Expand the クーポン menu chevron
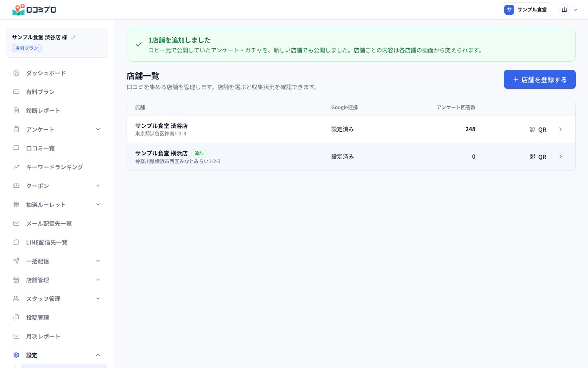This screenshot has height=368, width=588. click(98, 186)
